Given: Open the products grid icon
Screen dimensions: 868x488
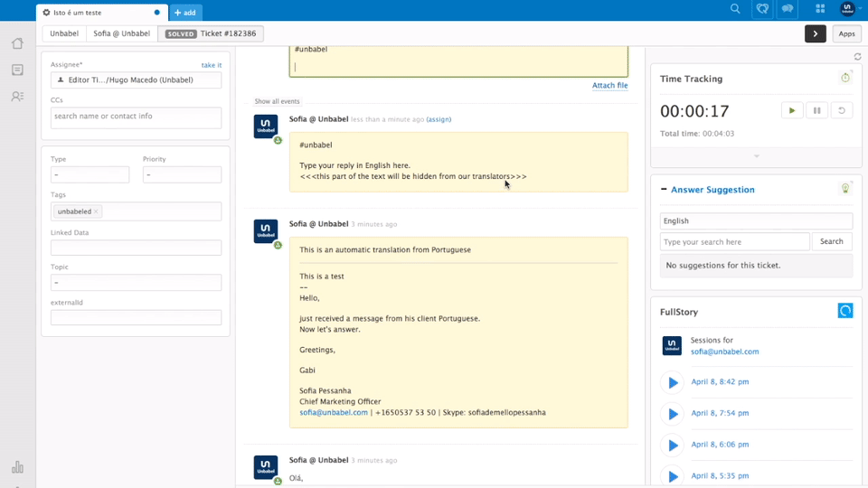Looking at the screenshot, I should 820,9.
